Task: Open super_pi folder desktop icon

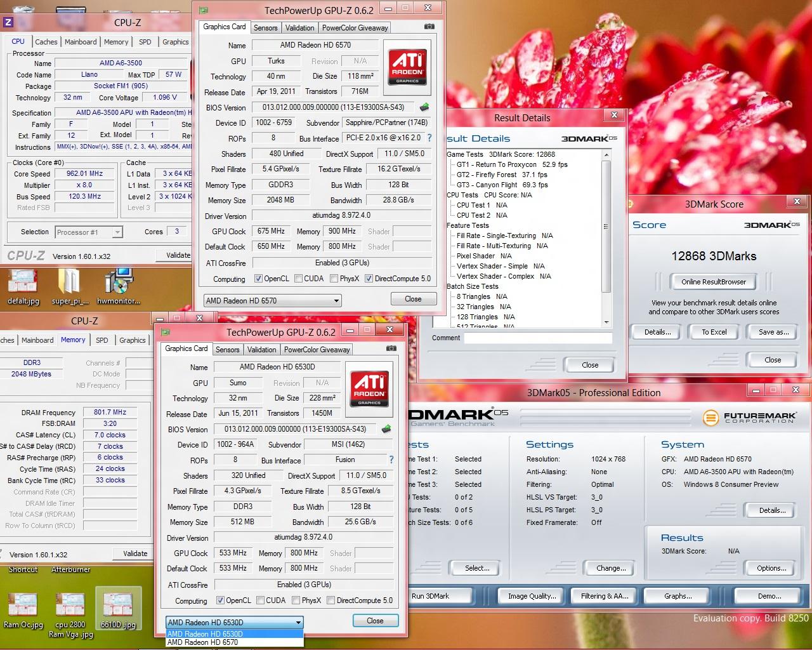Action: 70,287
